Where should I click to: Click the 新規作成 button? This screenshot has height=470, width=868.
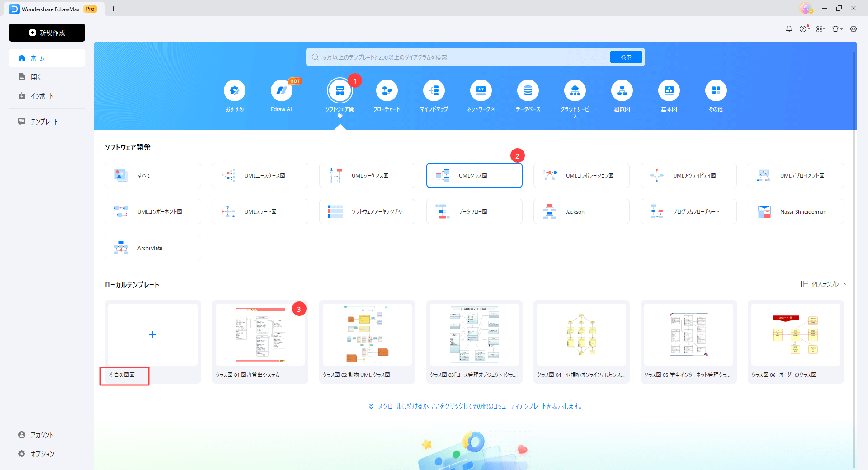[47, 33]
